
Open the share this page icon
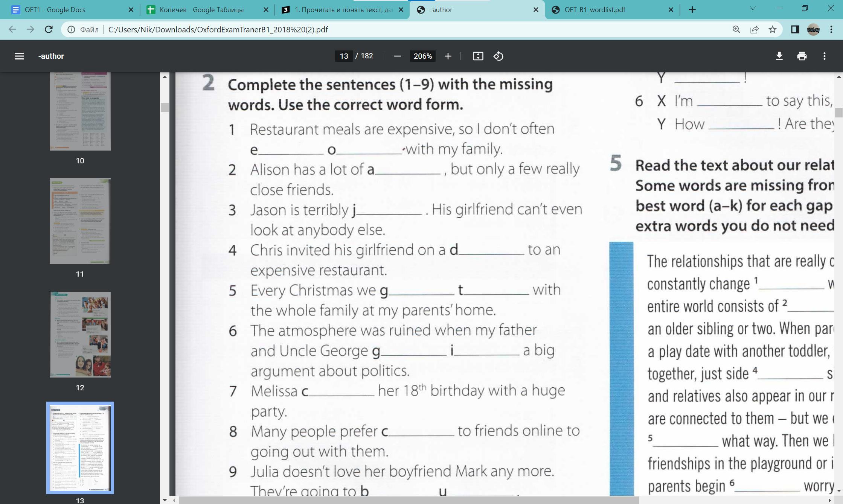tap(754, 29)
